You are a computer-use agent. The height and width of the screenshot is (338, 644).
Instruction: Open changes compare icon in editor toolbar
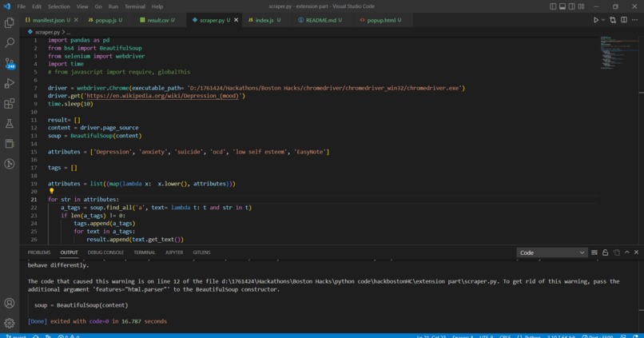(x=613, y=20)
